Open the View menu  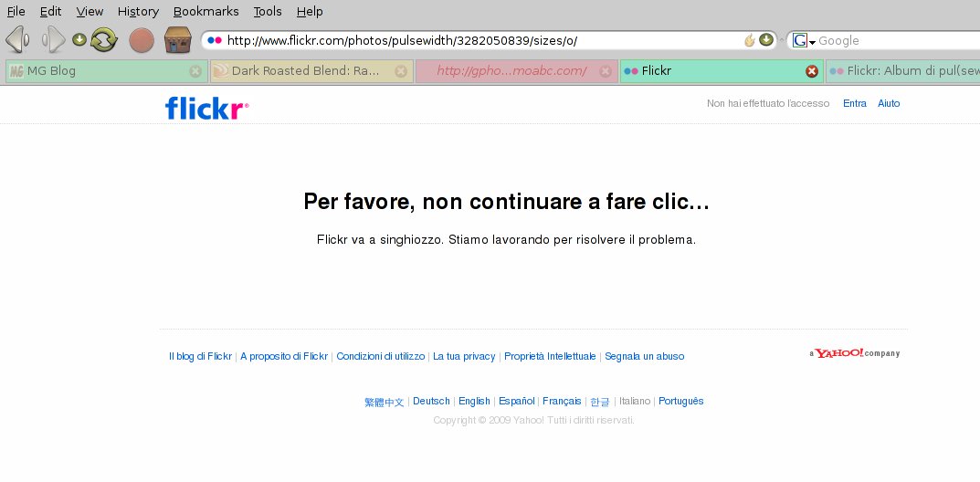(x=90, y=11)
